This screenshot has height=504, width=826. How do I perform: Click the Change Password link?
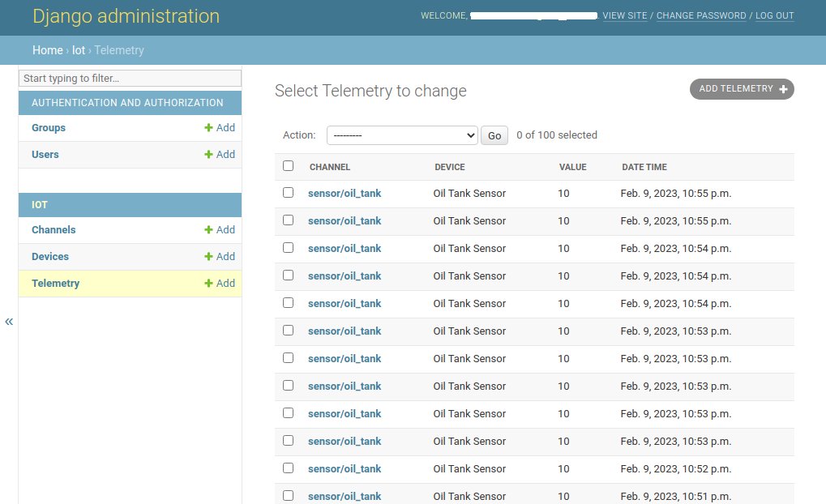tap(701, 15)
